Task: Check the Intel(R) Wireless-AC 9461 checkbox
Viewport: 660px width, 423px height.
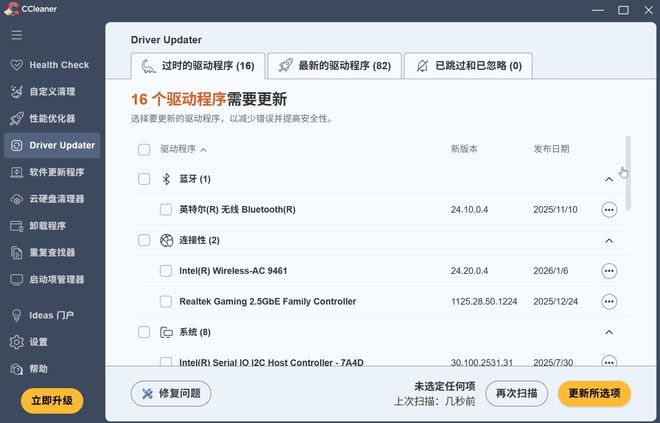Action: 166,271
